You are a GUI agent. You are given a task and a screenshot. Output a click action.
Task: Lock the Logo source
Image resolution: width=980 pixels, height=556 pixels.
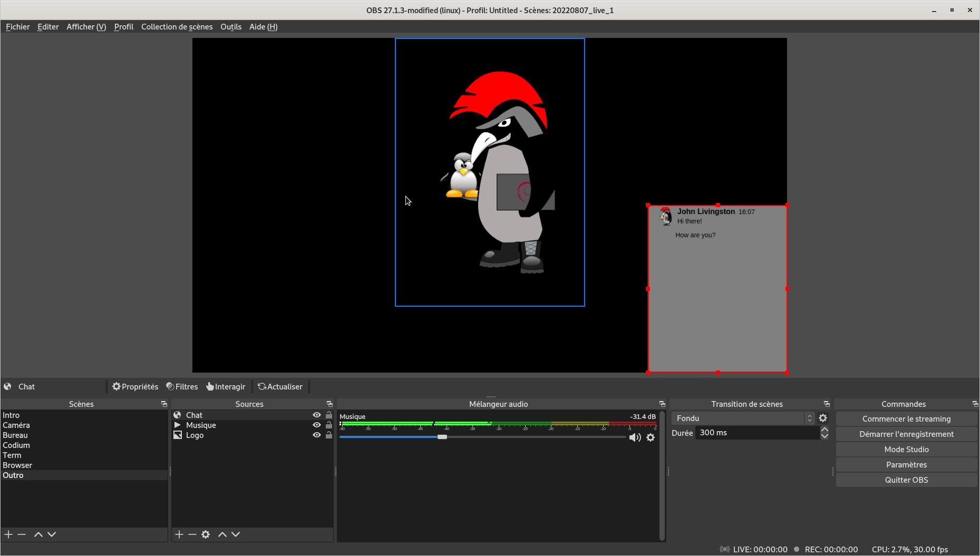[329, 435]
